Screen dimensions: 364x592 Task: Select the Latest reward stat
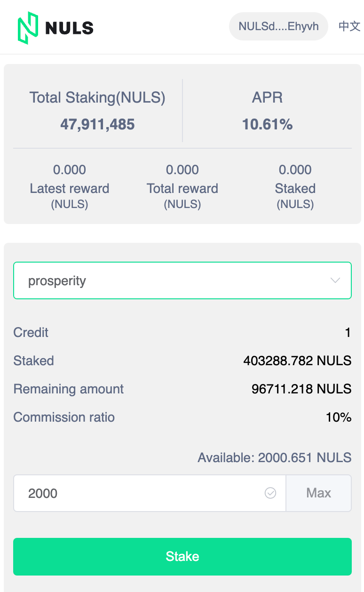(x=70, y=187)
